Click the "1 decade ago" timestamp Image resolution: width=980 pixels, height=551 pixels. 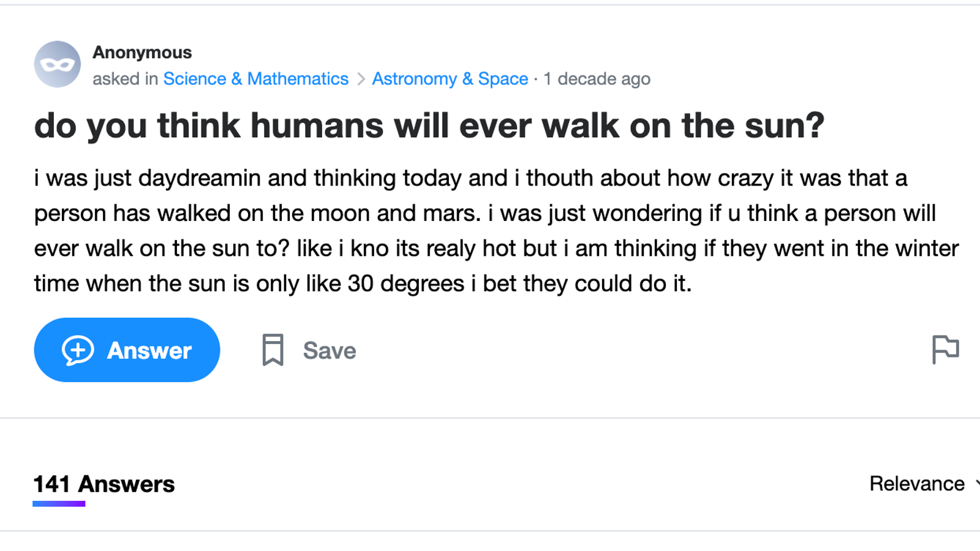pos(597,79)
